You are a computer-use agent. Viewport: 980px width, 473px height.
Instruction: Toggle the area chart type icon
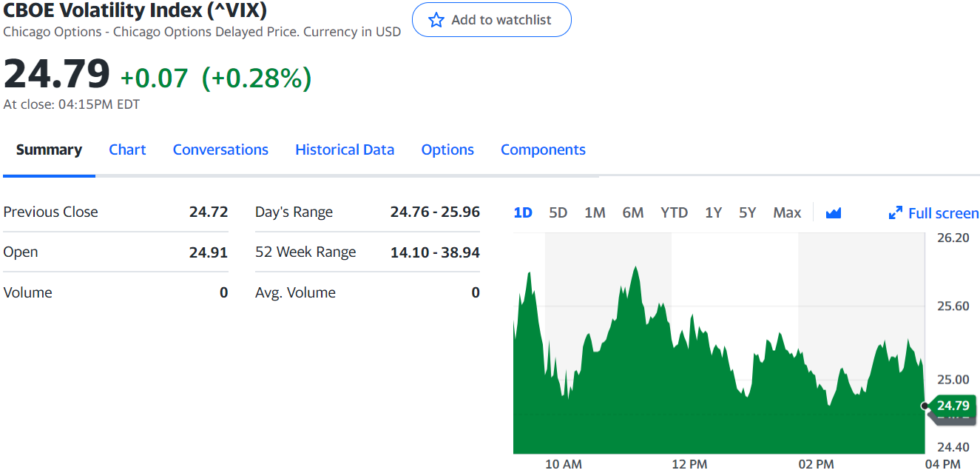click(834, 213)
